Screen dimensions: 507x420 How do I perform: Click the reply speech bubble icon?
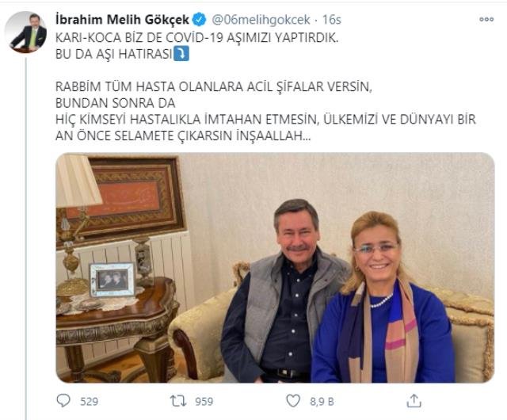pos(63,401)
